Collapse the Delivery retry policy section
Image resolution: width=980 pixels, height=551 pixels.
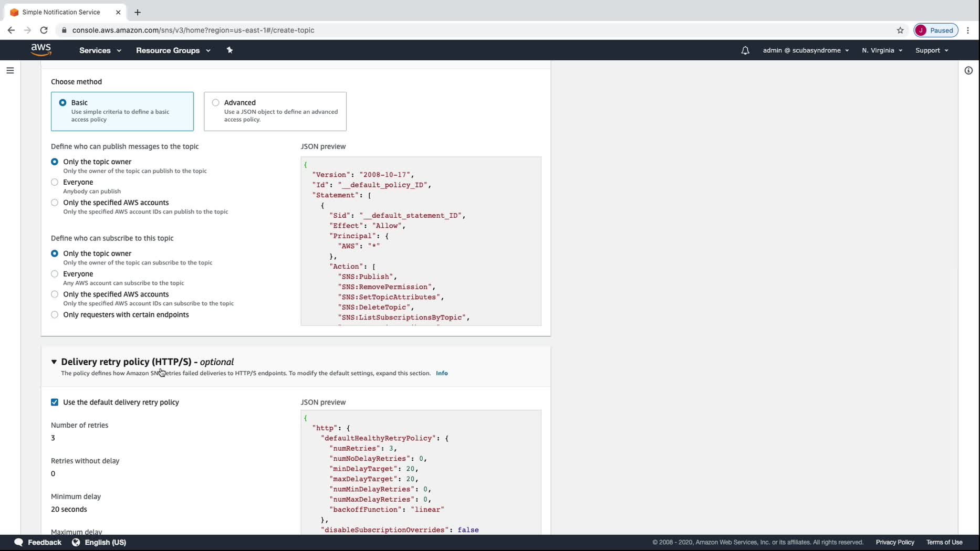(x=54, y=362)
